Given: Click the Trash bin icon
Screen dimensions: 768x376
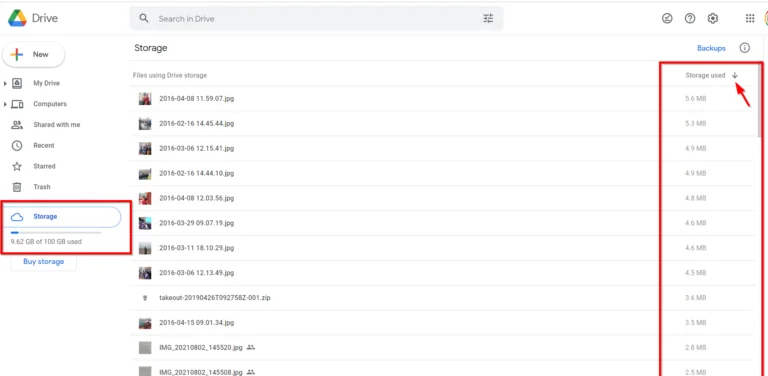Looking at the screenshot, I should [x=17, y=187].
